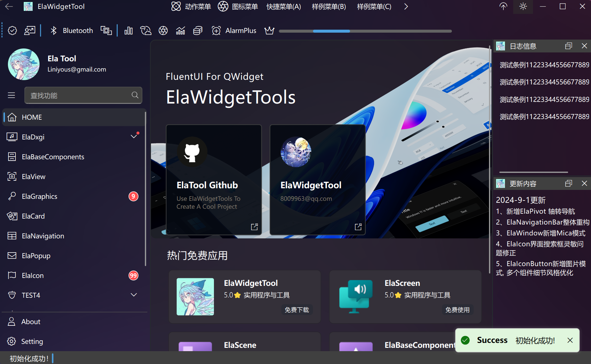Select the first 测试条例 log entry
The height and width of the screenshot is (364, 591).
(544, 65)
